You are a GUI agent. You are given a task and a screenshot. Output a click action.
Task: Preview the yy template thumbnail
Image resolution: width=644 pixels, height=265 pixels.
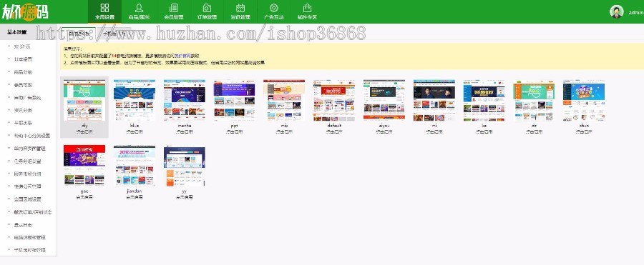[185, 165]
